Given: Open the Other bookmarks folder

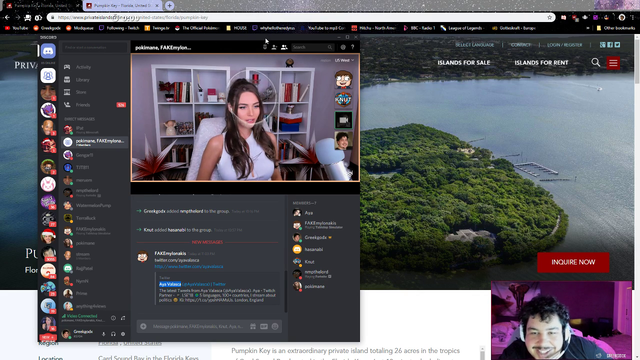Looking at the screenshot, I should pyautogui.click(x=616, y=28).
